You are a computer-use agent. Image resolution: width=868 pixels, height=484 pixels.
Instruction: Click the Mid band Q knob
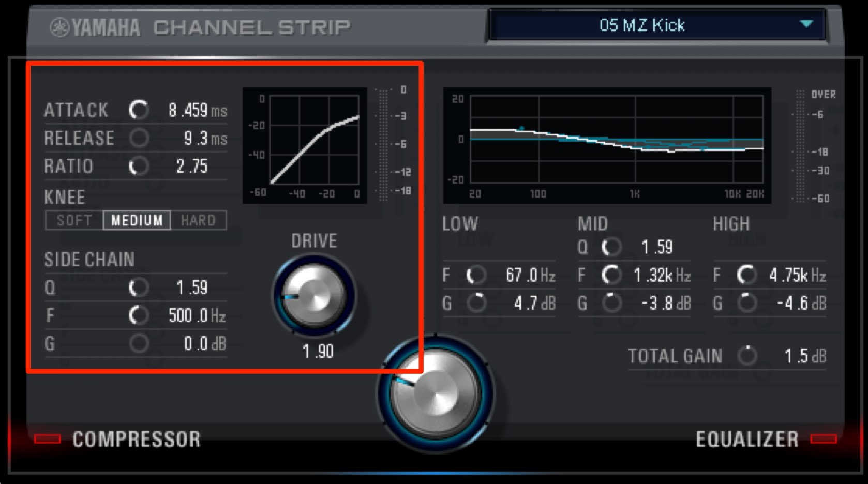[x=611, y=247]
